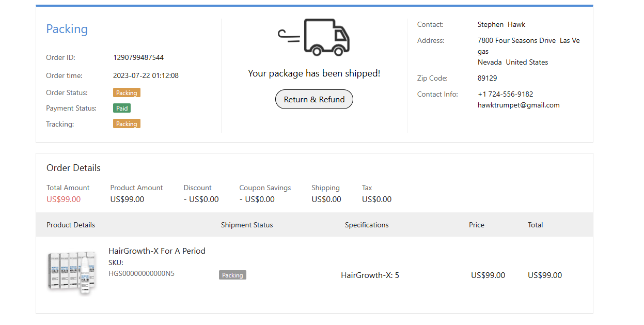Click the green Paid payment status badge
This screenshot has height=325, width=644.
122,109
